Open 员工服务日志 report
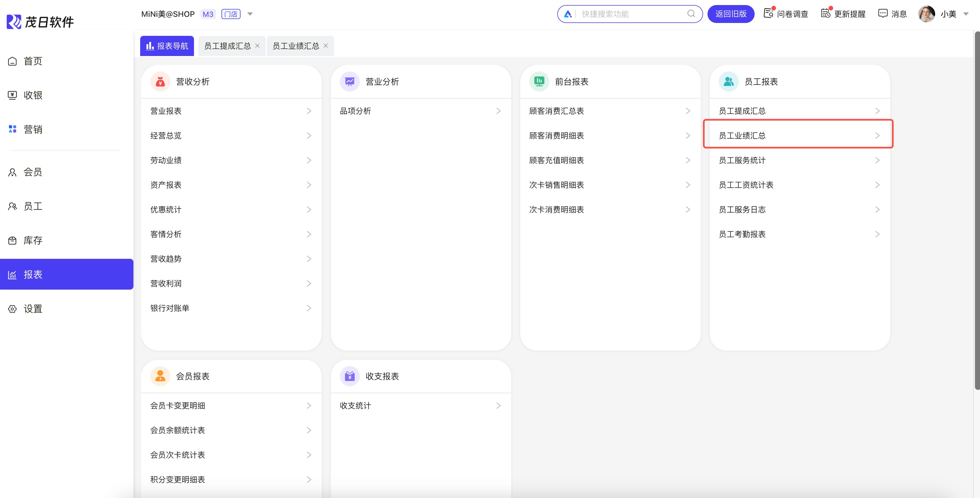The image size is (980, 498). click(x=800, y=210)
